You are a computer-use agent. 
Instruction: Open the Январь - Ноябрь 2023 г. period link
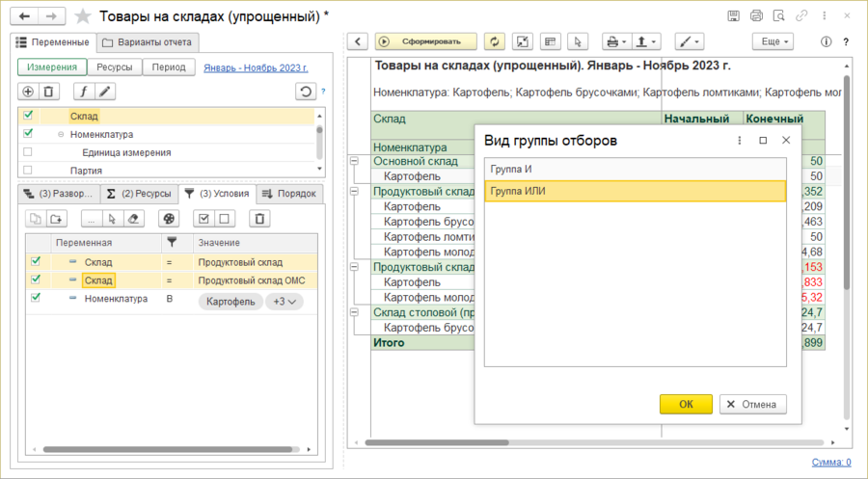coord(256,67)
